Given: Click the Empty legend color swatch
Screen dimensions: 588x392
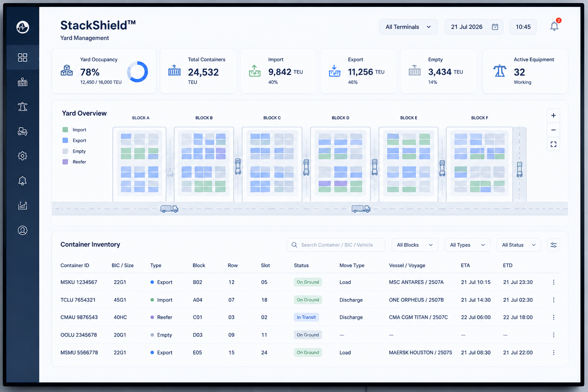Looking at the screenshot, I should coord(65,151).
